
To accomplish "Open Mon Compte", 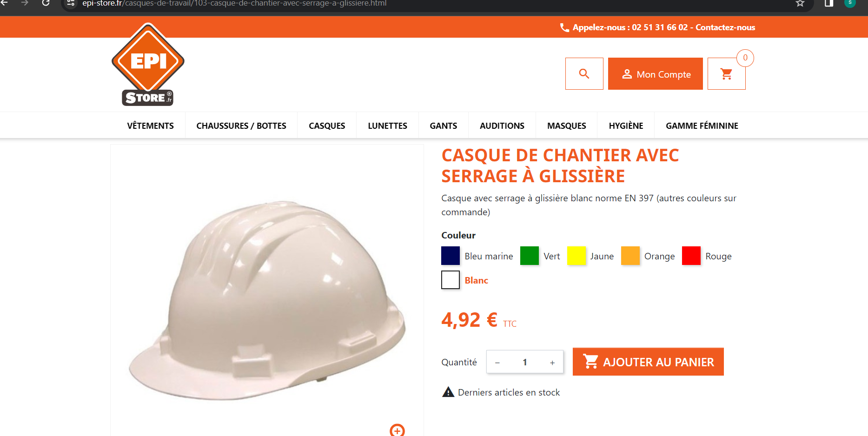I will pyautogui.click(x=656, y=73).
